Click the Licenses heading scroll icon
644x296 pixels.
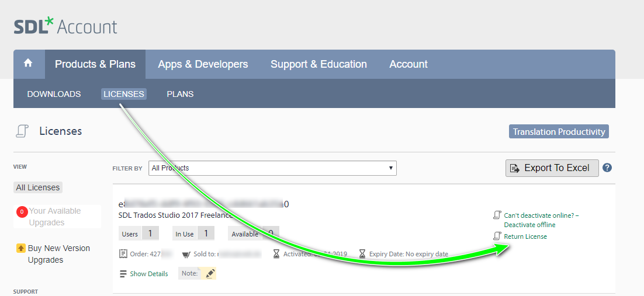[x=22, y=131]
